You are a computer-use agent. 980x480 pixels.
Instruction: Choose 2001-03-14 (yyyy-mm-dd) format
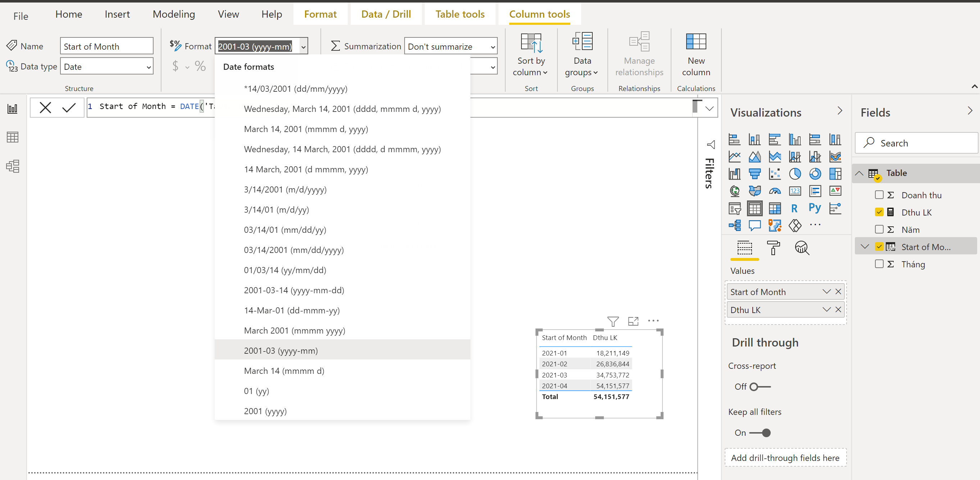coord(342,290)
